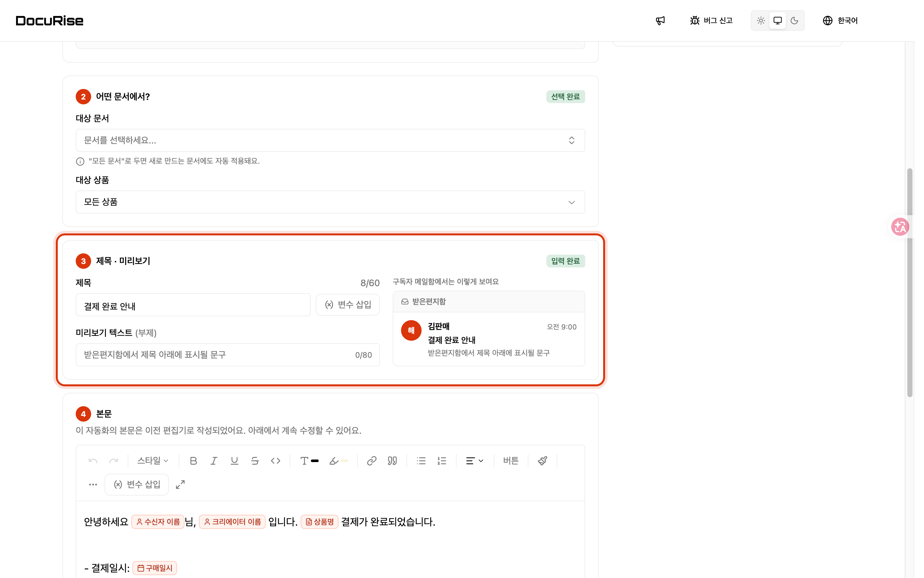
Task: Open the 스타일 style dropdown
Action: [153, 461]
